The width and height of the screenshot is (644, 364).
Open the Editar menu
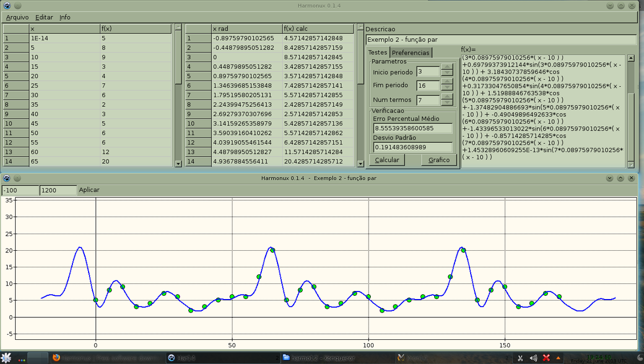tap(43, 17)
